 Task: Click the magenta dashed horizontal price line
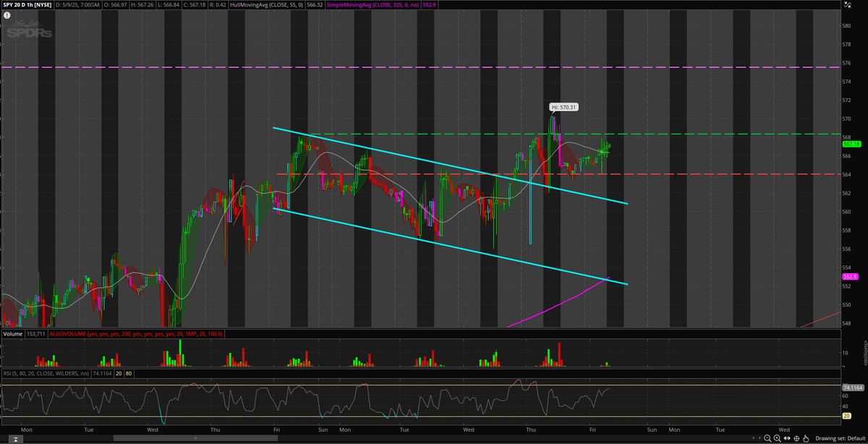point(420,67)
